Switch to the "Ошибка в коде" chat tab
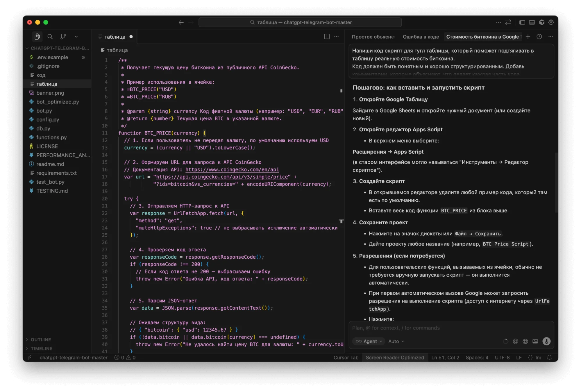The width and height of the screenshot is (581, 392). 421,37
